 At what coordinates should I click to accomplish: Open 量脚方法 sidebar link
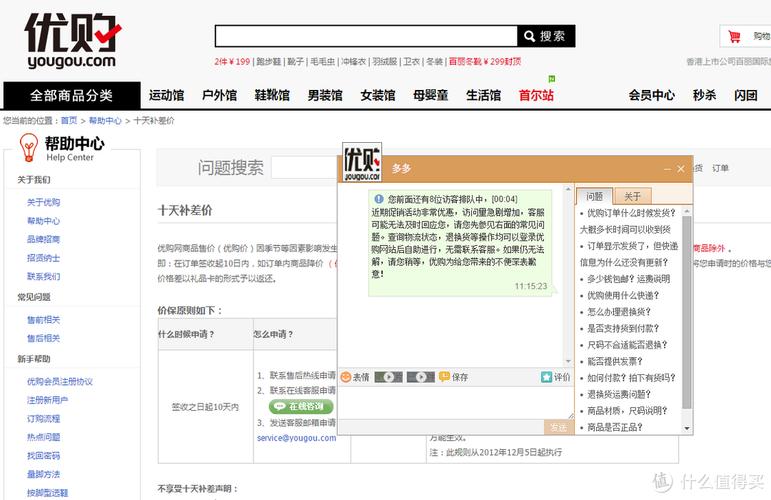pyautogui.click(x=44, y=474)
